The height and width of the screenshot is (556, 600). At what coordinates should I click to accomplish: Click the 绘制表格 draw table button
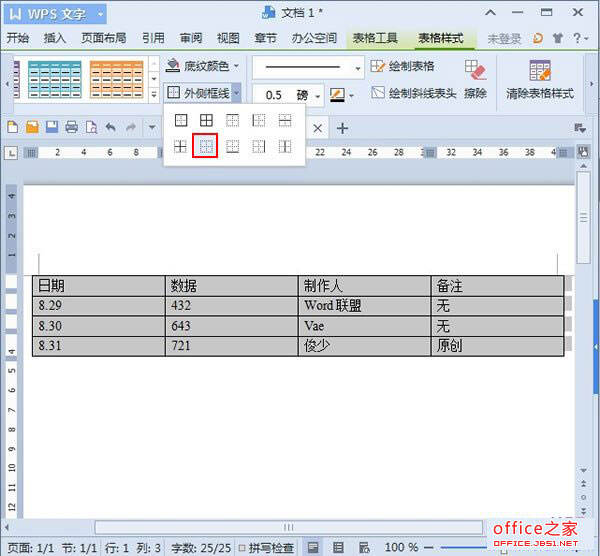403,66
